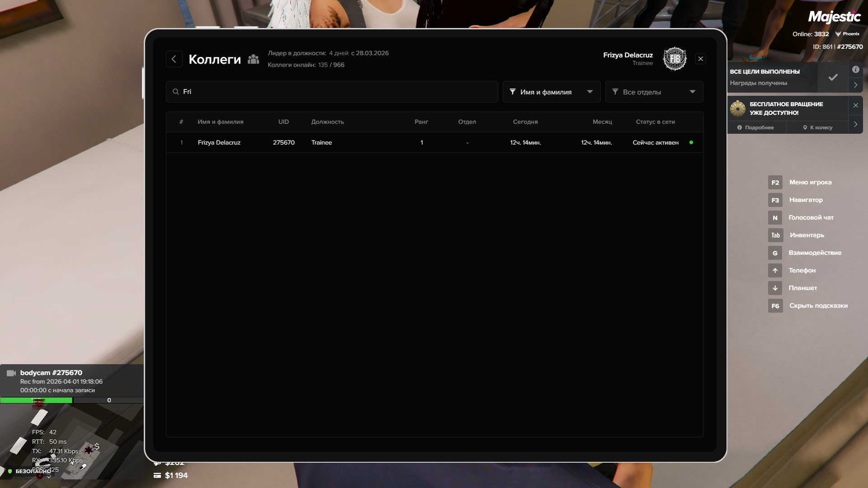The width and height of the screenshot is (868, 488).
Task: Expand the free spin panel with the chevron
Action: pos(855,124)
